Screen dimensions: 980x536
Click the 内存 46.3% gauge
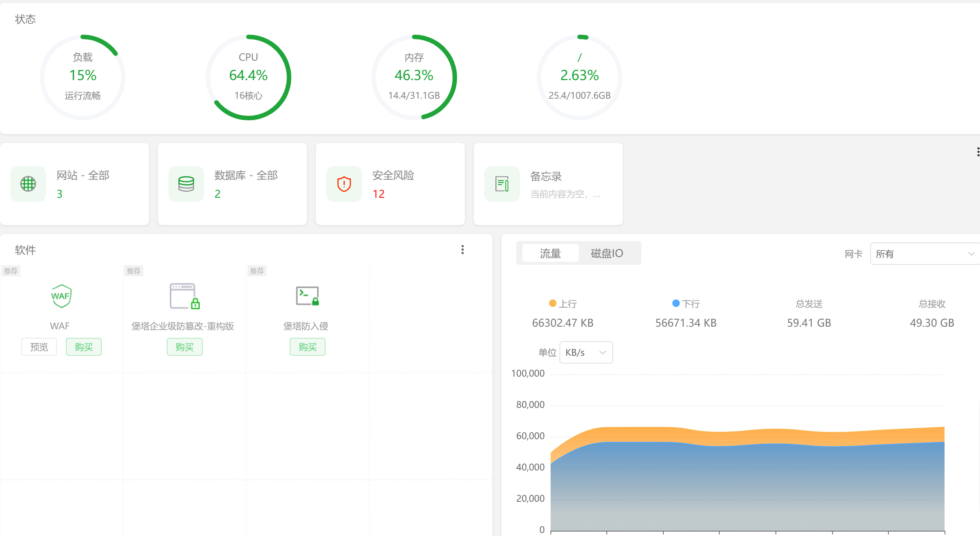coord(414,77)
